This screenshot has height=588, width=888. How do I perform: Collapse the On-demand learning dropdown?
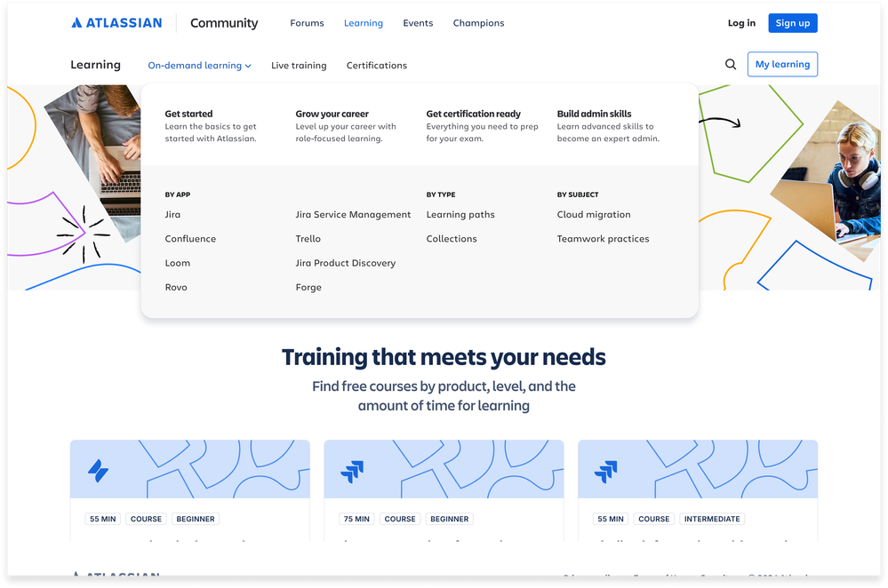[199, 66]
